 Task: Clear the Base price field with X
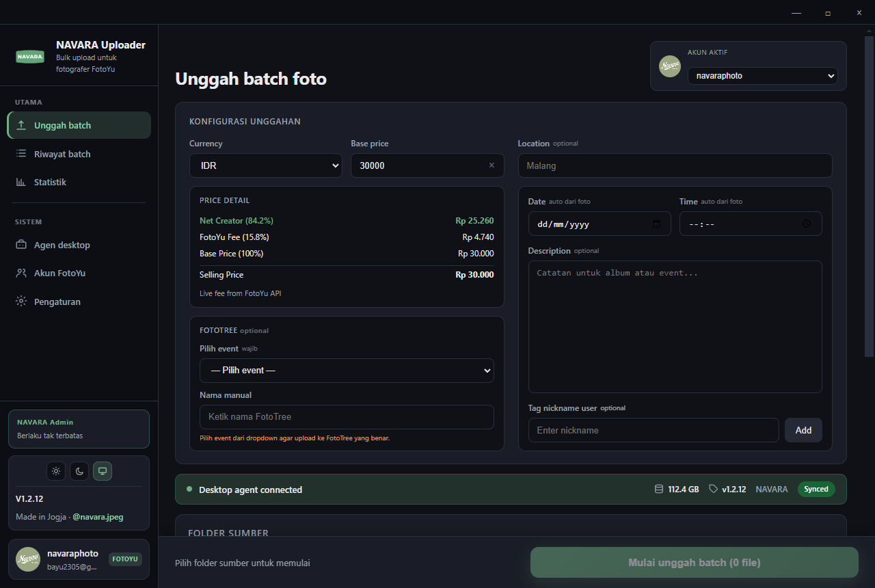(492, 165)
